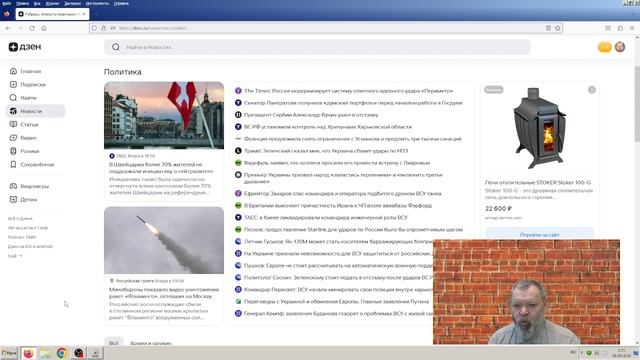Click Всё о Дзене footer link
Image resolution: width=640 pixels, height=360 pixels.
point(20,218)
